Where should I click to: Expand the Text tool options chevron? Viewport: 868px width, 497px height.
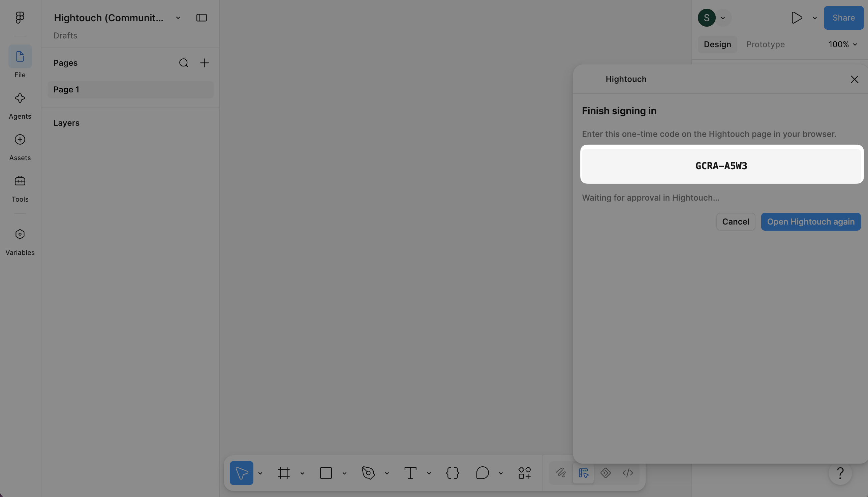429,473
